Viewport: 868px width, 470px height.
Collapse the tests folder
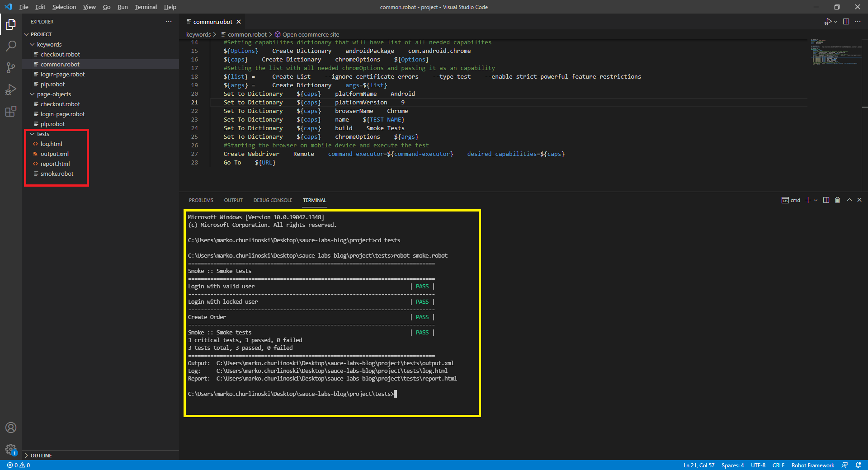[32, 134]
